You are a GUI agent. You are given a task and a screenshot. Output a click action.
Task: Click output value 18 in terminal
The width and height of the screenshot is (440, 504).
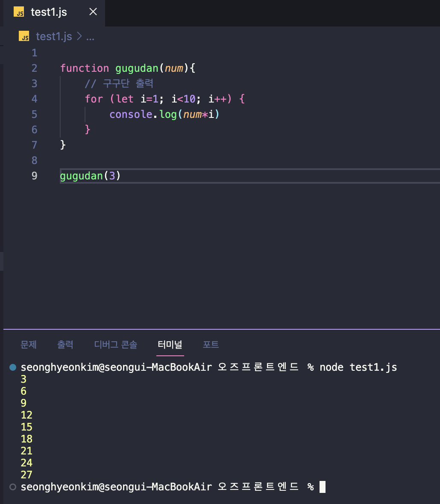26,439
